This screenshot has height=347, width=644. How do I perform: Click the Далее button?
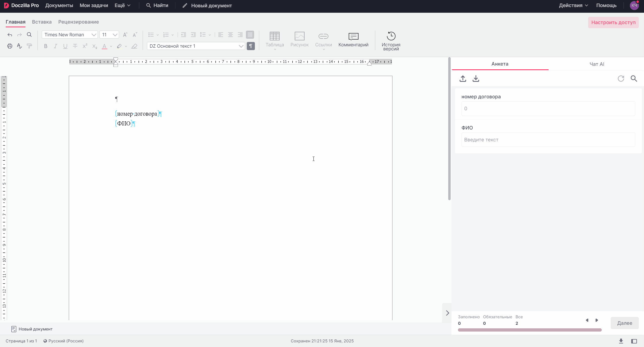point(624,323)
